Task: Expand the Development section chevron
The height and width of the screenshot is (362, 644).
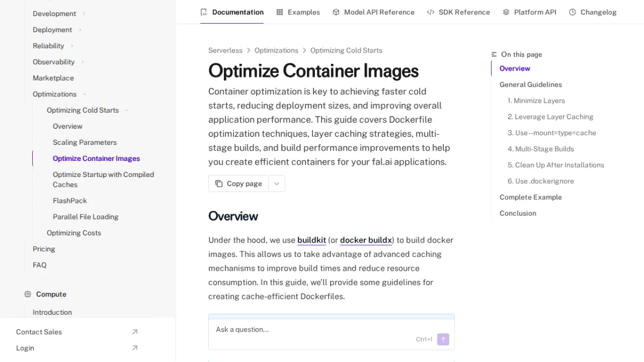Action: tap(84, 13)
